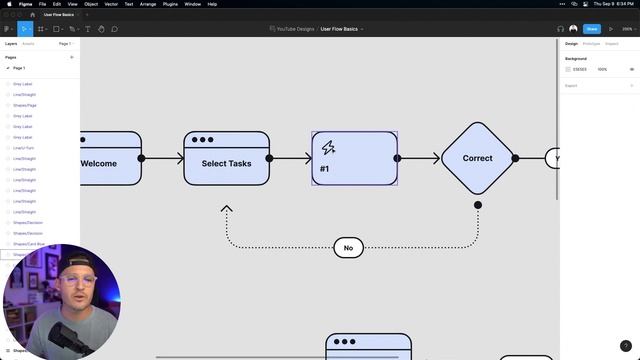Open the zoom level 200% dropdown
640x360 pixels.
pos(629,29)
